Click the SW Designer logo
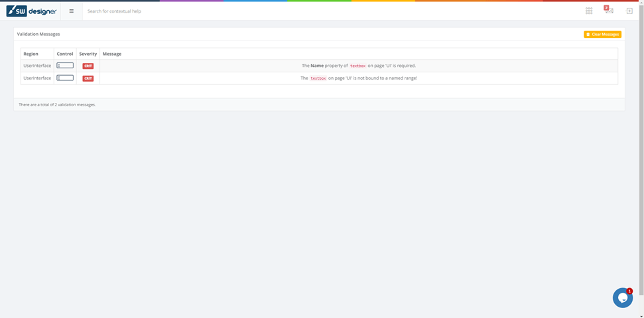Image resolution: width=644 pixels, height=318 pixels. click(31, 11)
